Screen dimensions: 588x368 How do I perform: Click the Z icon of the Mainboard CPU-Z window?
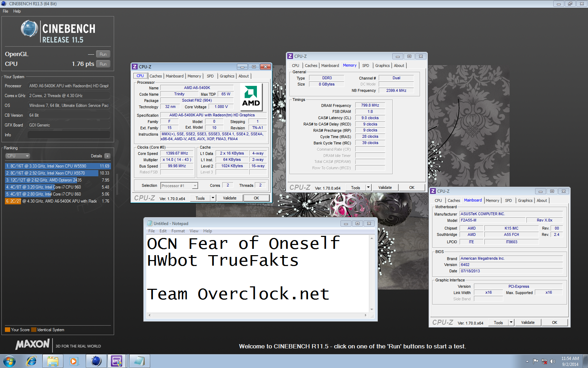click(x=433, y=191)
